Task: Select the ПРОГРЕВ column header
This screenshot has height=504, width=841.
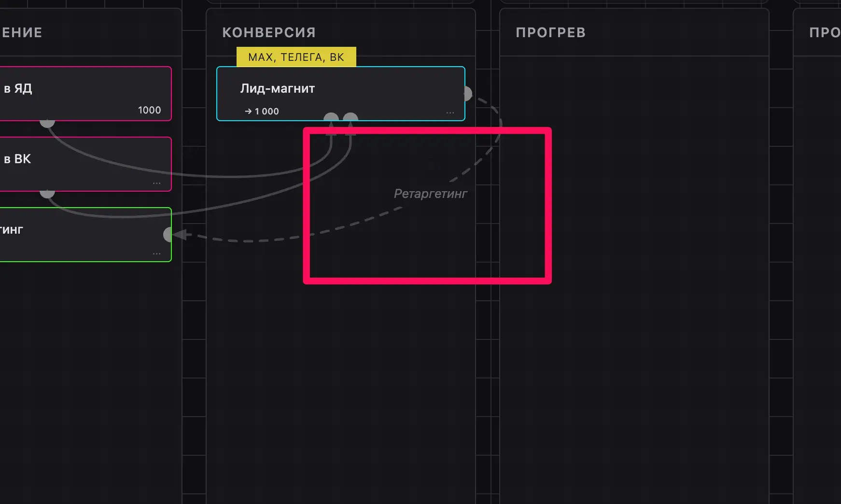Action: click(551, 32)
